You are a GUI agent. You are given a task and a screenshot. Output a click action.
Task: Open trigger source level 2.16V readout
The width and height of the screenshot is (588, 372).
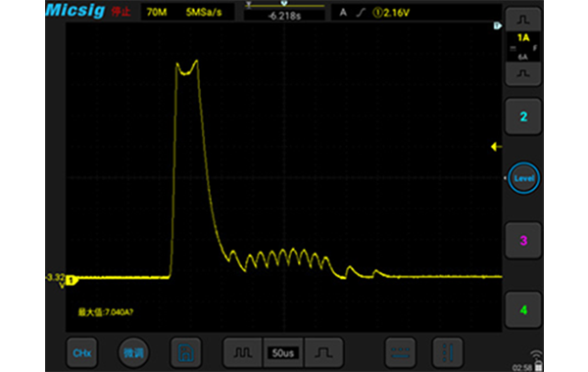click(391, 13)
